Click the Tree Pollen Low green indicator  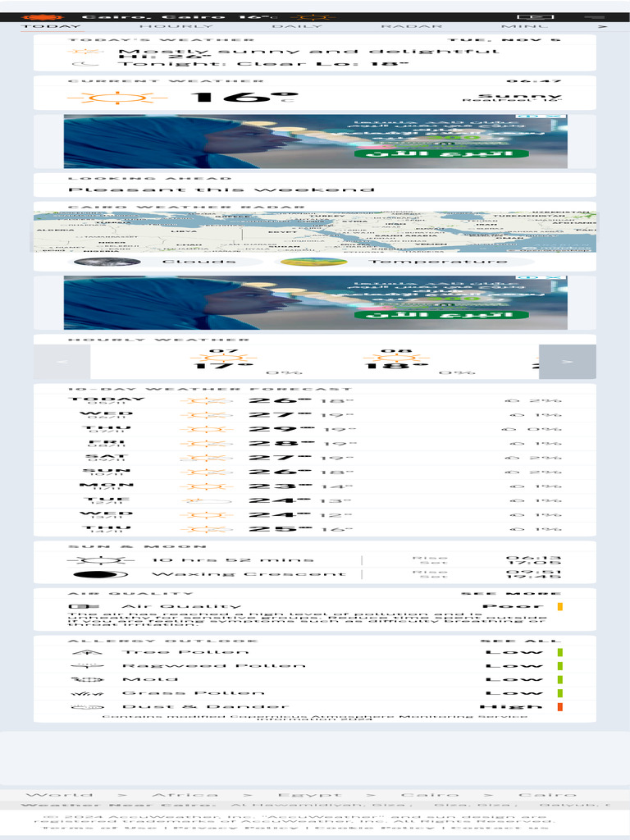pyautogui.click(x=559, y=652)
